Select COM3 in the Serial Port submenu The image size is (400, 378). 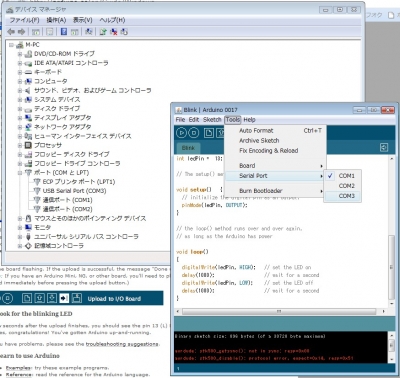pyautogui.click(x=342, y=196)
